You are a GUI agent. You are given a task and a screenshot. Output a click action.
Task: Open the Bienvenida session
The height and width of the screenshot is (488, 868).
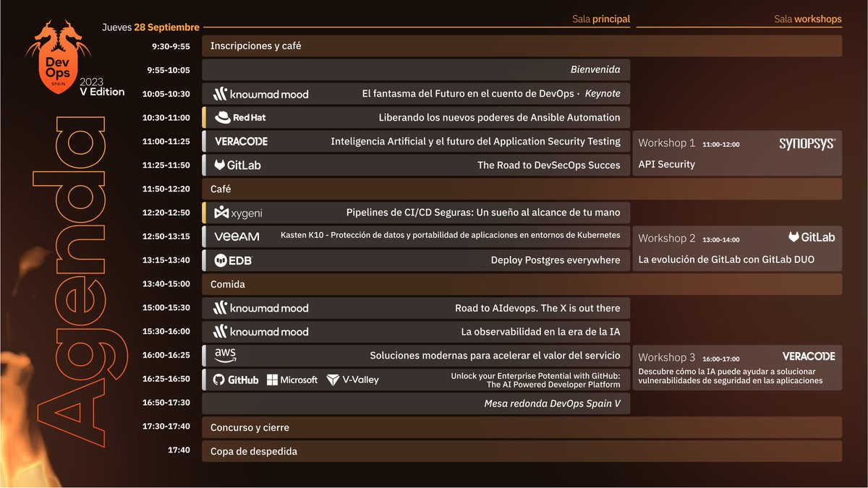click(416, 69)
